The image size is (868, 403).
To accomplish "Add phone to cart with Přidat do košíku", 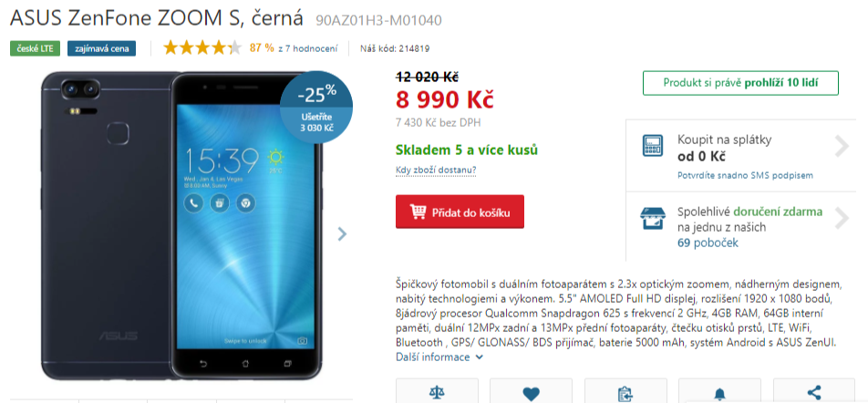I will pos(460,212).
